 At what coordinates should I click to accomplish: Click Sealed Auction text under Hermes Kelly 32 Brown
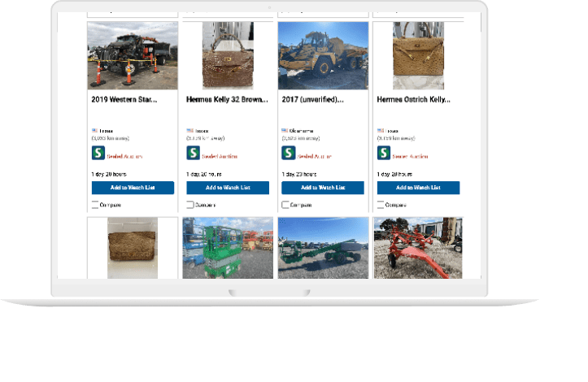[x=220, y=157]
